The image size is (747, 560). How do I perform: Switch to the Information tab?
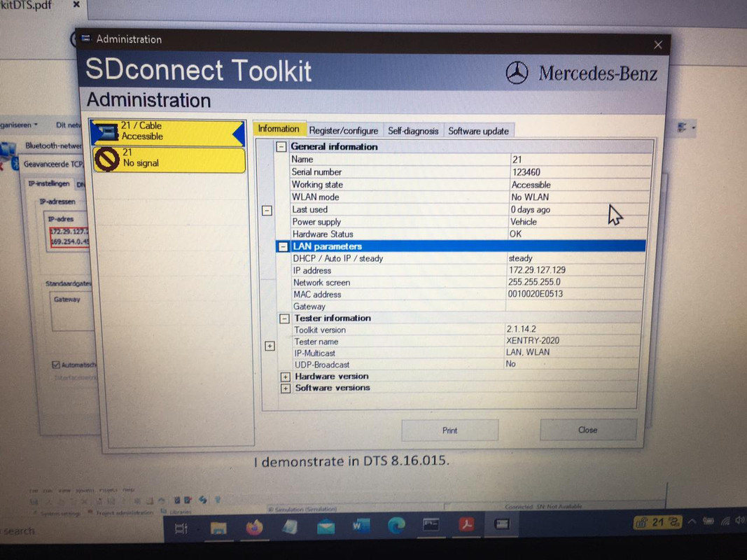(x=279, y=129)
